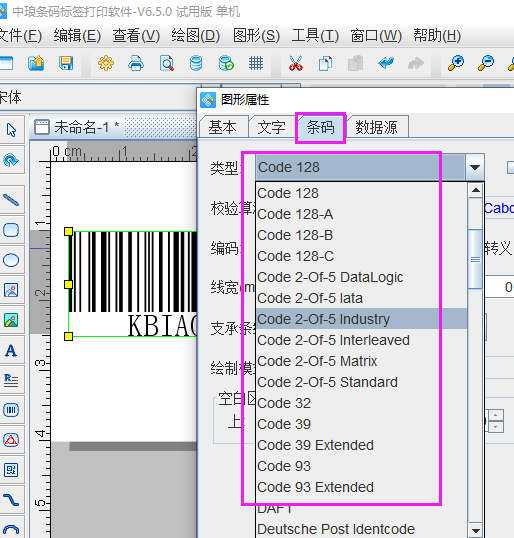The height and width of the screenshot is (538, 514).
Task: Select the insert image tool
Action: 11,290
